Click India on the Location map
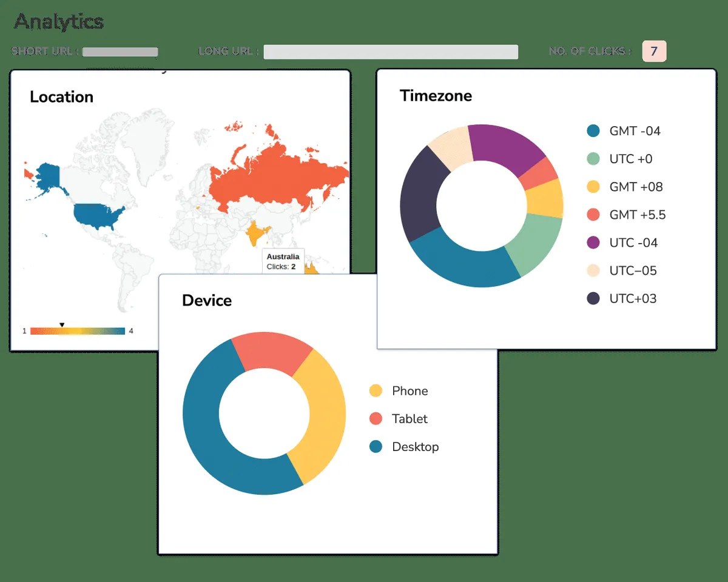Screen dimensions: 728x582 click(x=255, y=233)
